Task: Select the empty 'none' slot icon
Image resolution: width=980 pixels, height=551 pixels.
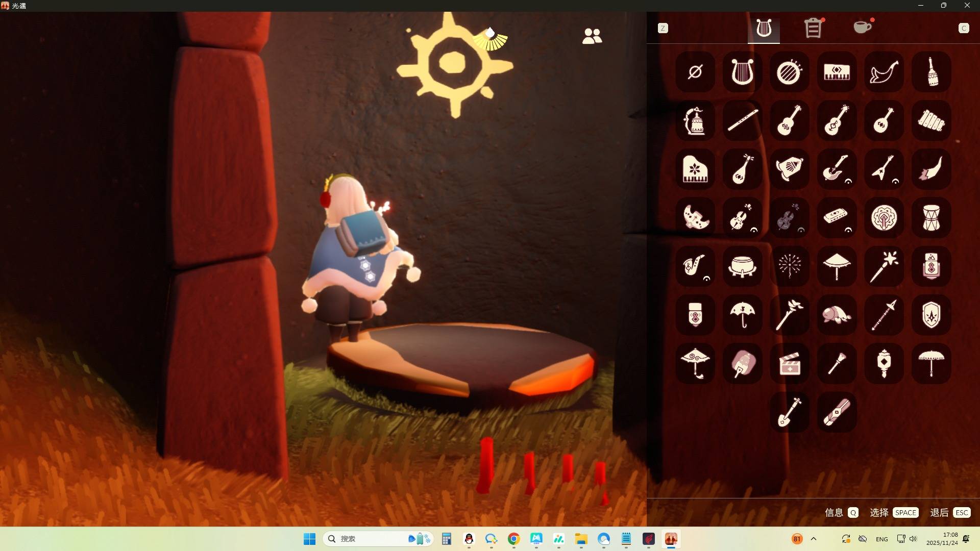Action: coord(695,72)
